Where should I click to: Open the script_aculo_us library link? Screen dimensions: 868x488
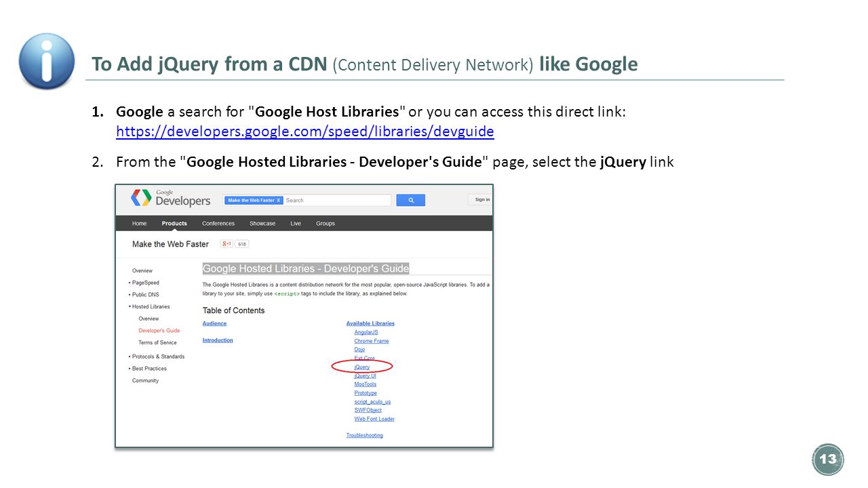pos(372,402)
